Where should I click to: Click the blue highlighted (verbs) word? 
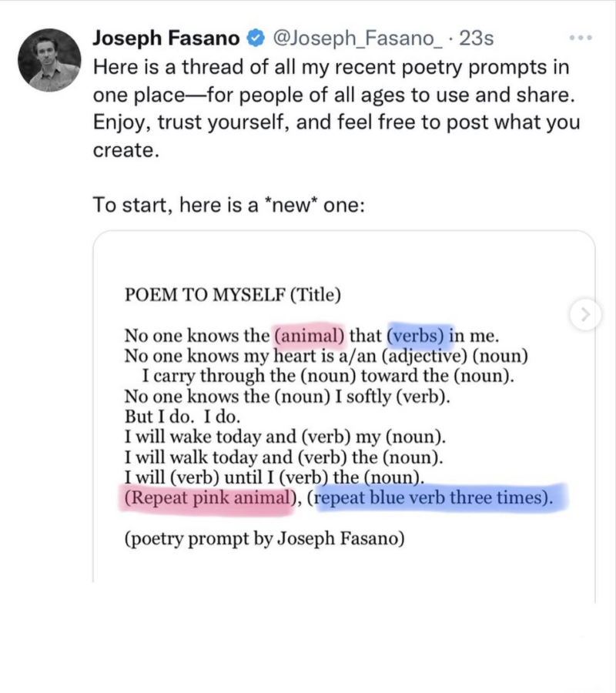pos(419,336)
